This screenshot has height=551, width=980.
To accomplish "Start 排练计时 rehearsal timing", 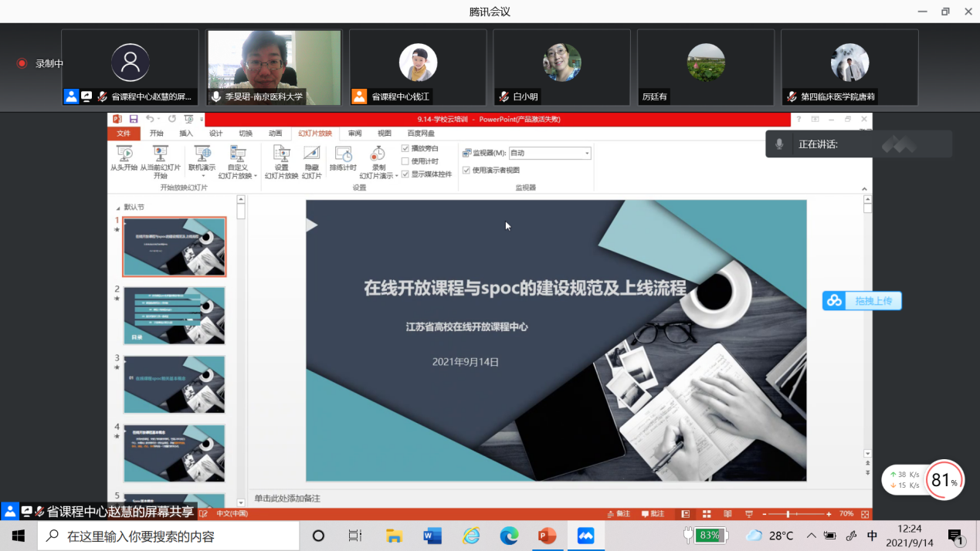I will pyautogui.click(x=343, y=154).
